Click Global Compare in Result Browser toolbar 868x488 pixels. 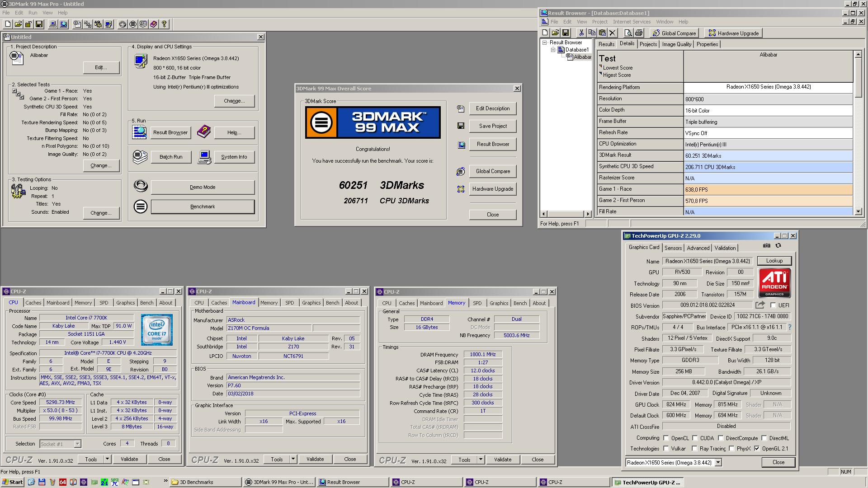[x=674, y=33]
